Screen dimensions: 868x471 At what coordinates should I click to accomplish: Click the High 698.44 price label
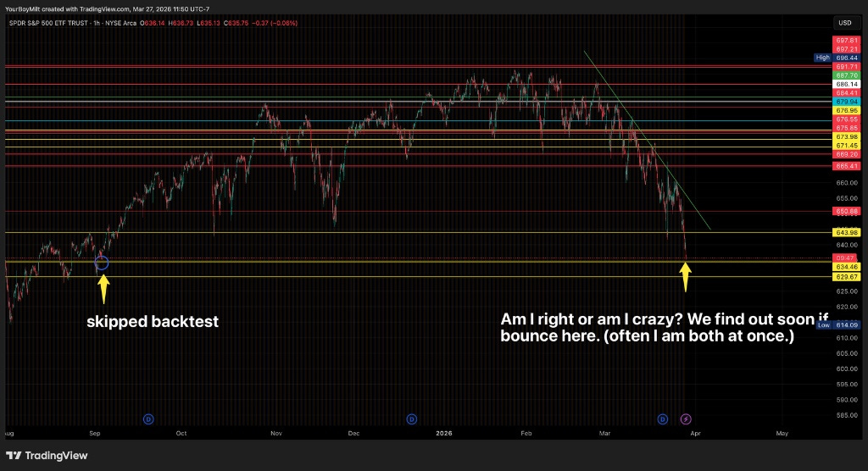[837, 58]
